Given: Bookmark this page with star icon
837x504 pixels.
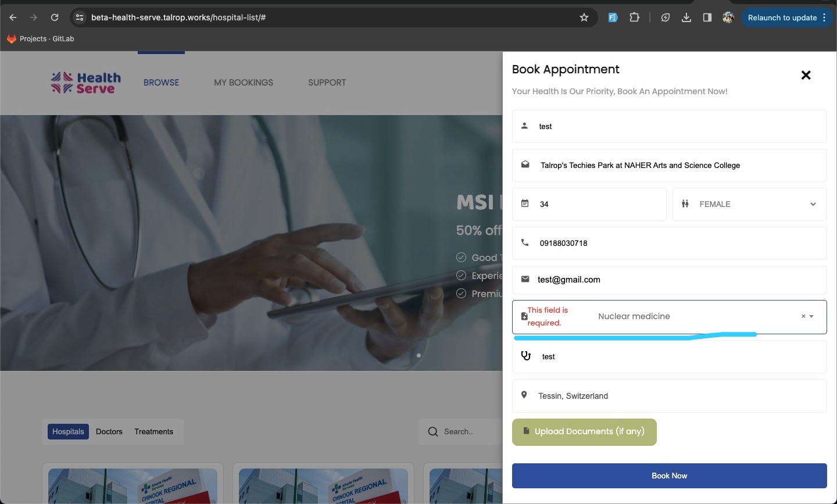Looking at the screenshot, I should pyautogui.click(x=584, y=17).
